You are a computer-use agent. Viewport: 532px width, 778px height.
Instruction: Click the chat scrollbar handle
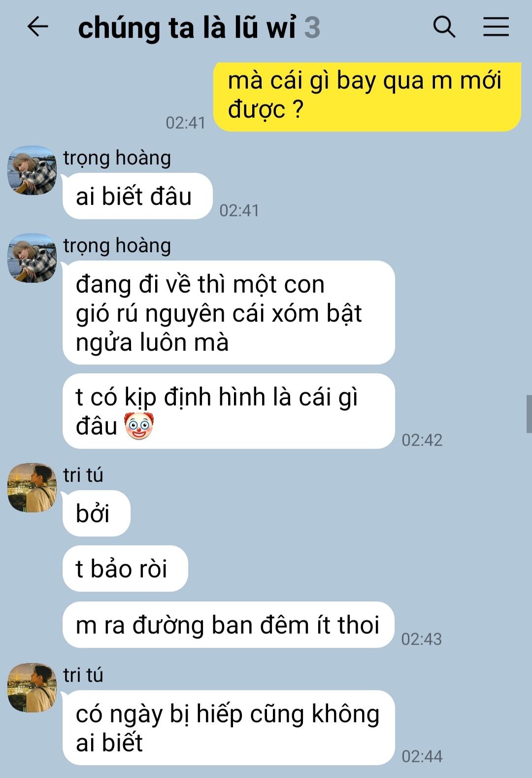[x=529, y=414]
